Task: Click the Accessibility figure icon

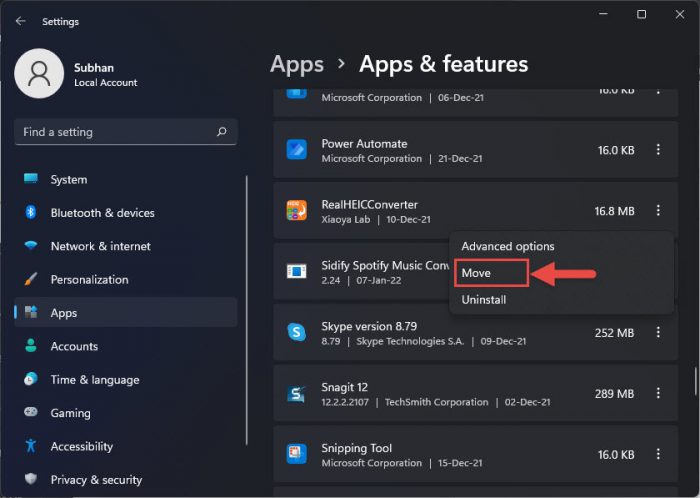Action: click(x=31, y=445)
